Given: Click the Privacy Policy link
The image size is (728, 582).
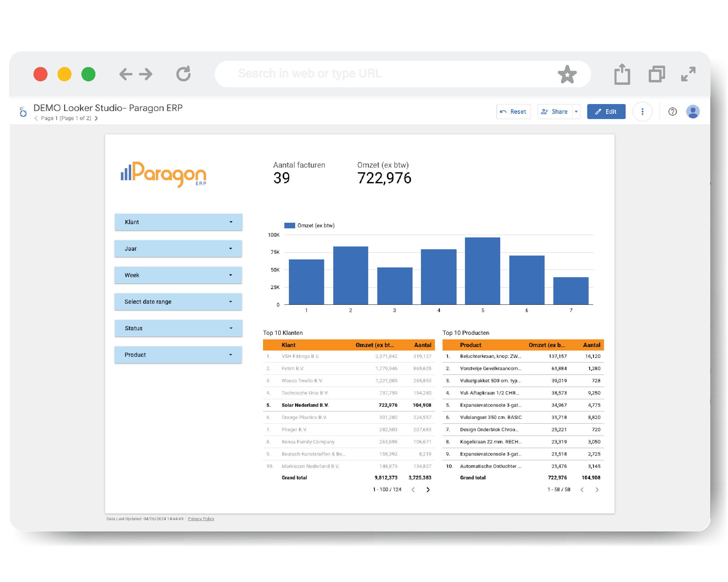Looking at the screenshot, I should pos(201,519).
